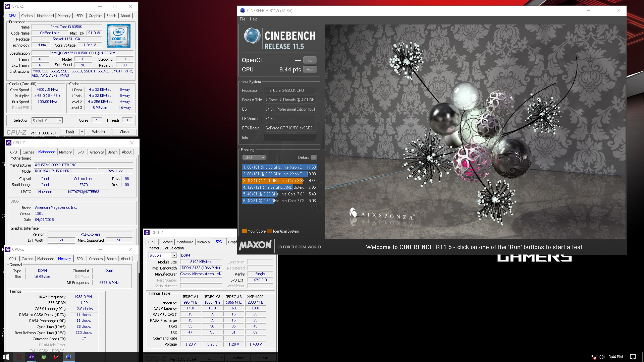
Task: Open the network status tray icon
Action: click(593, 357)
